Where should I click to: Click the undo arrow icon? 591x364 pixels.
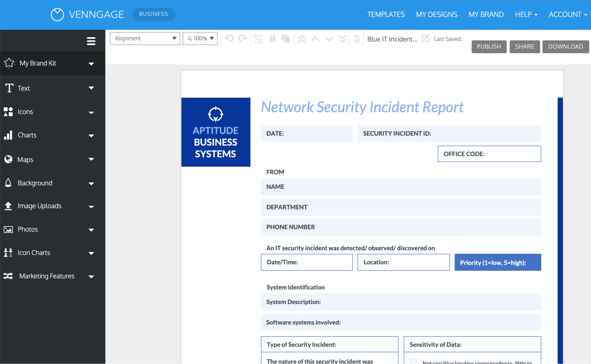(x=229, y=38)
